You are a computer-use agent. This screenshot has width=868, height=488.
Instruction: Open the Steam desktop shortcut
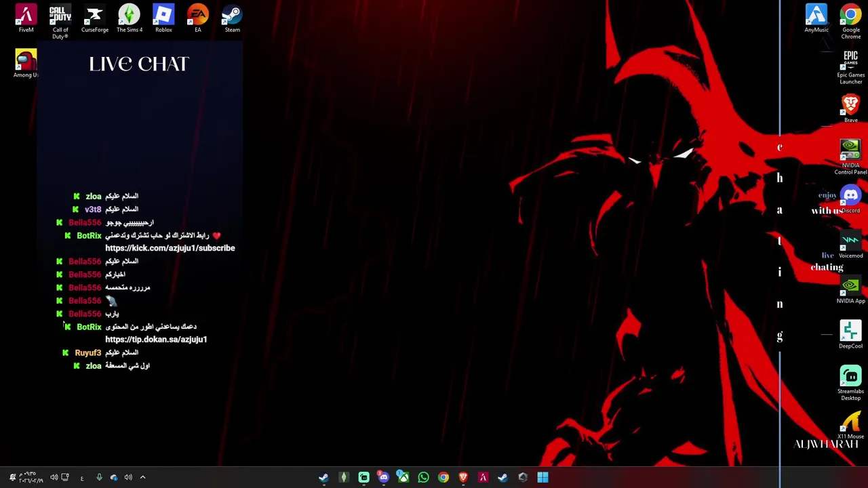click(x=232, y=18)
